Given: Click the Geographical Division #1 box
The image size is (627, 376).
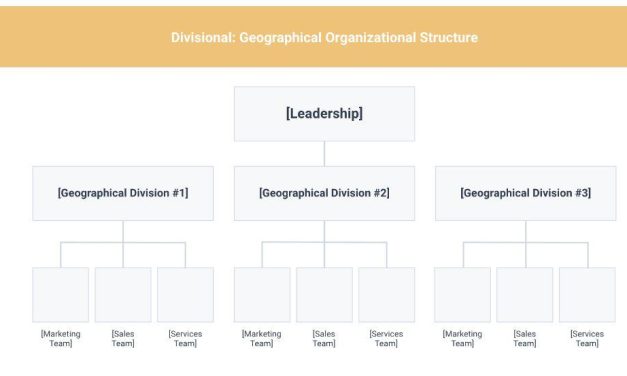Looking at the screenshot, I should [123, 193].
